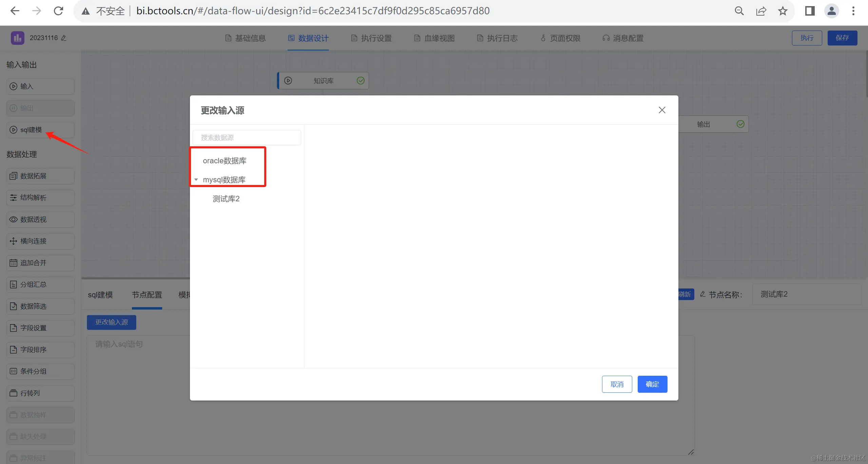The image size is (868, 464).
Task: Click the browser bookmark star icon
Action: click(783, 11)
